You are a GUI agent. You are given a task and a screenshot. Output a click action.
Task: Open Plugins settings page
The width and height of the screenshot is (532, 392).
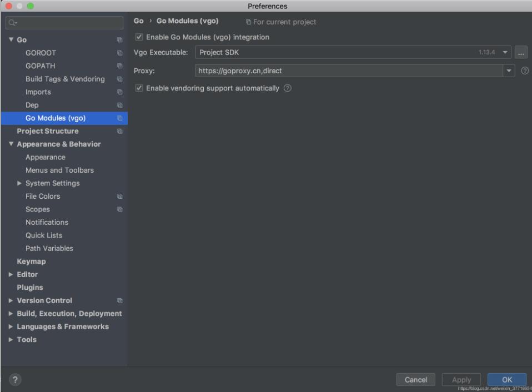pyautogui.click(x=30, y=288)
